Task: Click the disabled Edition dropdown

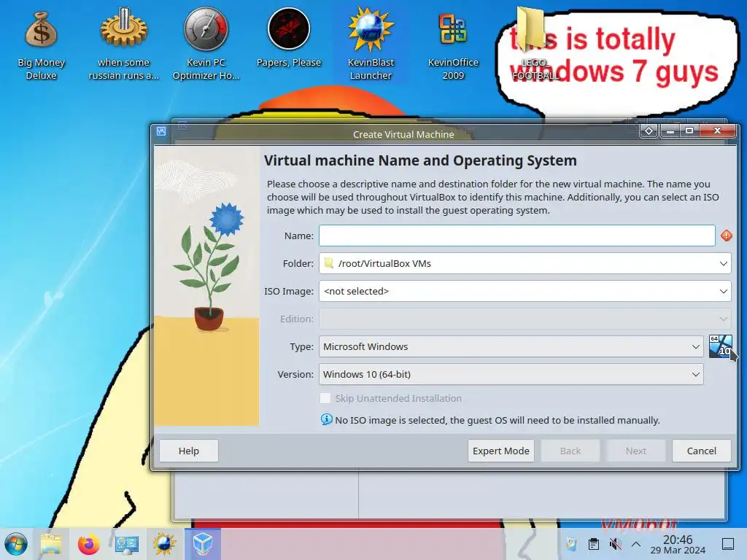Action: click(525, 319)
